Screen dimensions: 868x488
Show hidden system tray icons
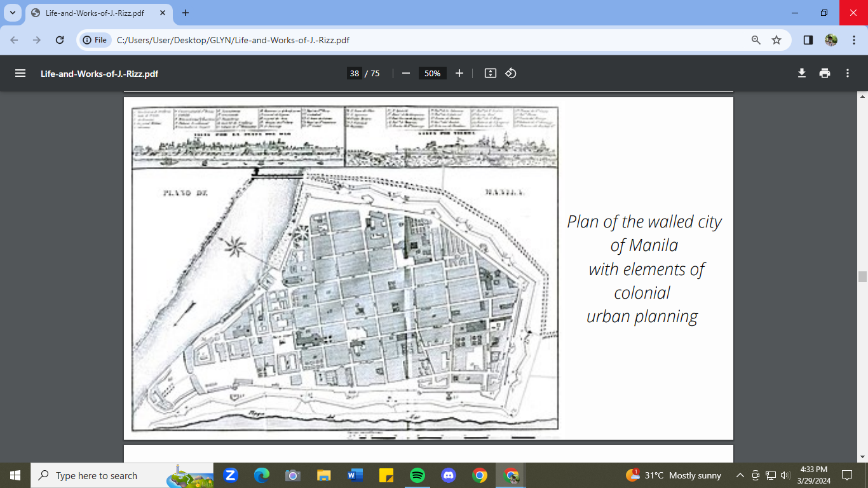tap(740, 475)
